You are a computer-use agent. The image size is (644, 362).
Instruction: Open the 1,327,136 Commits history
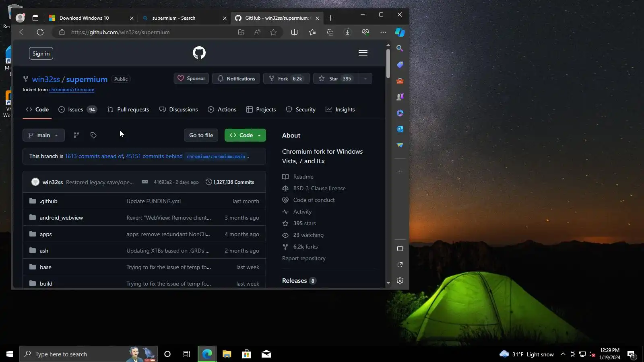point(230,182)
